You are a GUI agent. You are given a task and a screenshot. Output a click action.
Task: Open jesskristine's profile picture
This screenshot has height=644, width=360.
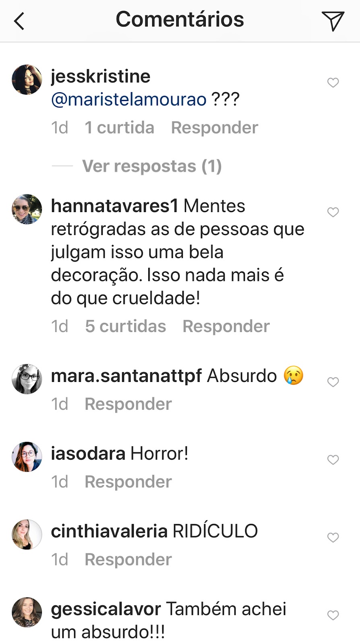[x=27, y=79]
